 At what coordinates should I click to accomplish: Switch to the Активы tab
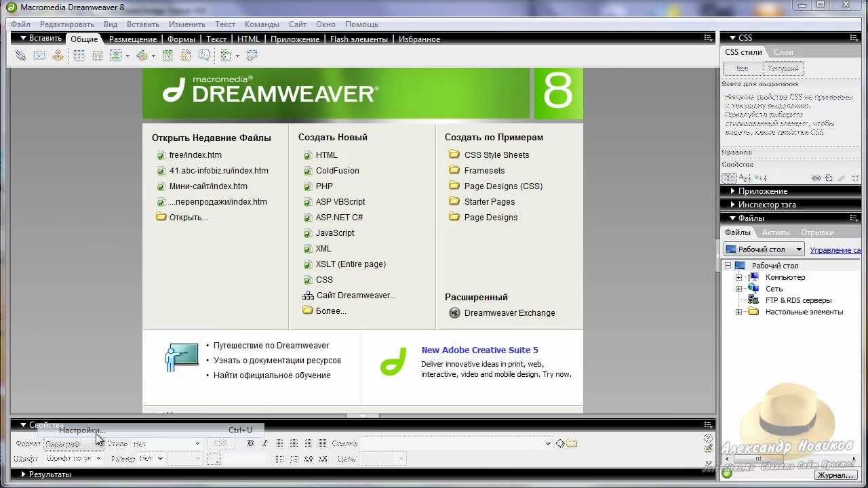(x=776, y=232)
